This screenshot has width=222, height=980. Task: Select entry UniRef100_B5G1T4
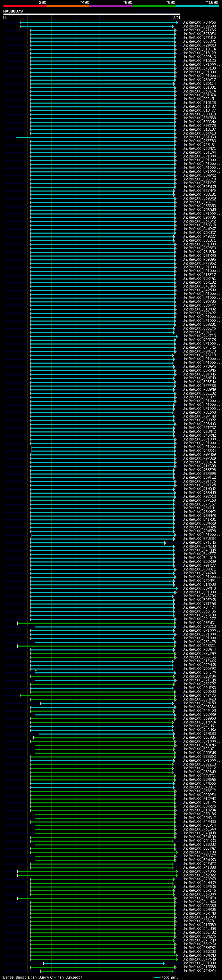point(199,91)
